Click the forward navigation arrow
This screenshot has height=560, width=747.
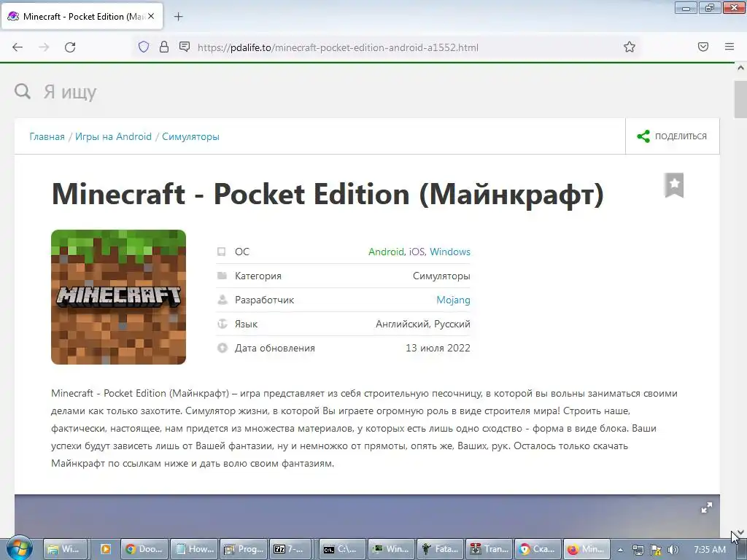[44, 47]
